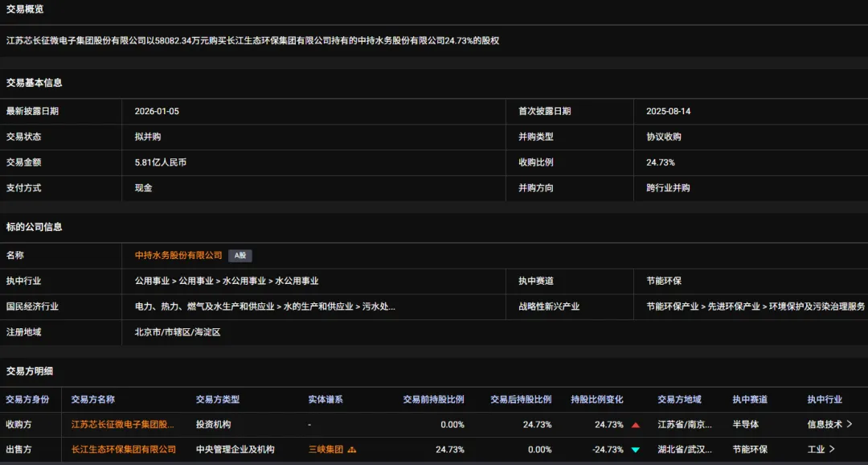Select M&A type value 协议收购
Screen dimensions: 868x465
pos(664,137)
